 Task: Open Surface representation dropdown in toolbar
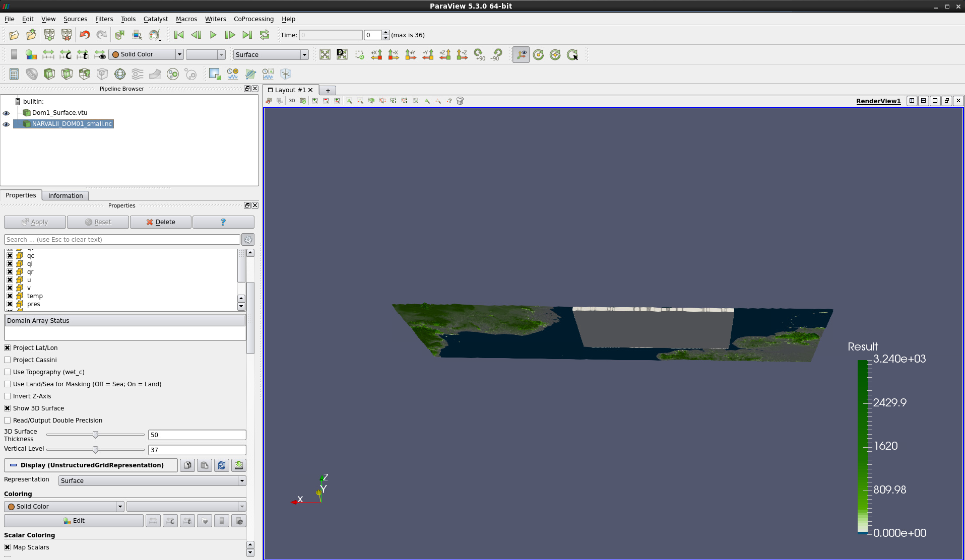pos(271,54)
